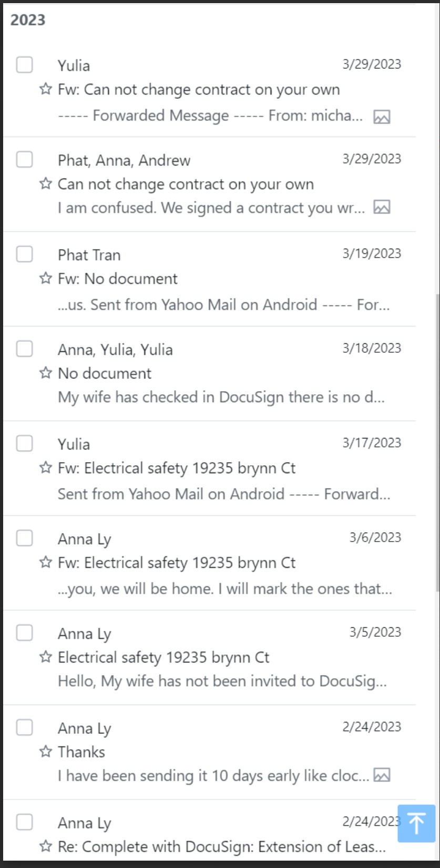The image size is (440, 868).
Task: Click the scroll-to-top arrow button
Action: pos(416,823)
